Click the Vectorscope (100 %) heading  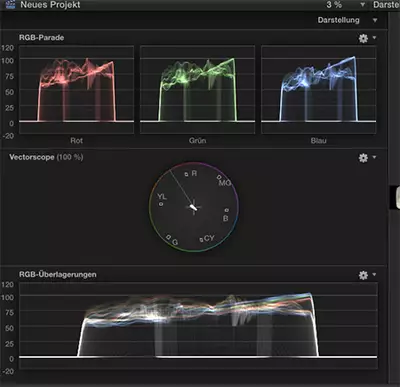pyautogui.click(x=46, y=157)
